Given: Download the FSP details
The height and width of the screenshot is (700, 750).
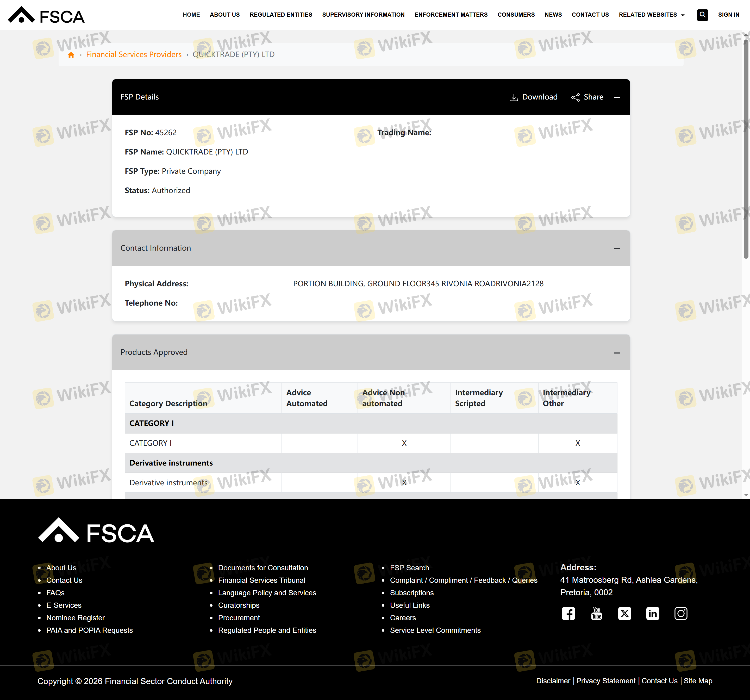Looking at the screenshot, I should click(x=533, y=97).
